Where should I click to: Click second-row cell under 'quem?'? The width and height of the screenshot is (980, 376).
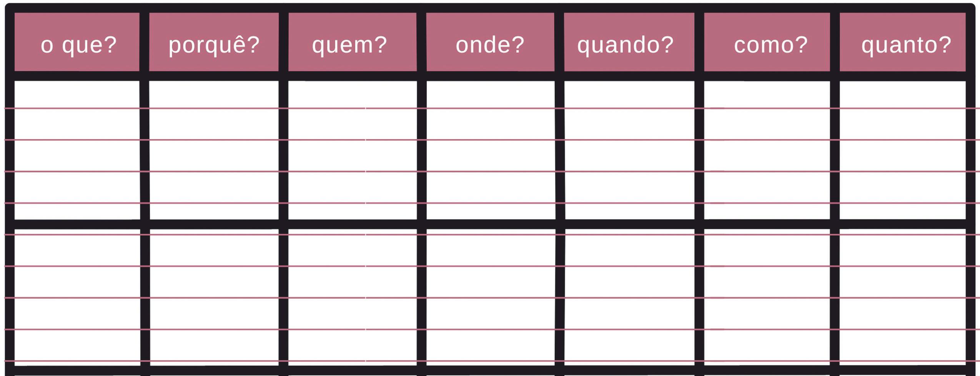[353, 297]
